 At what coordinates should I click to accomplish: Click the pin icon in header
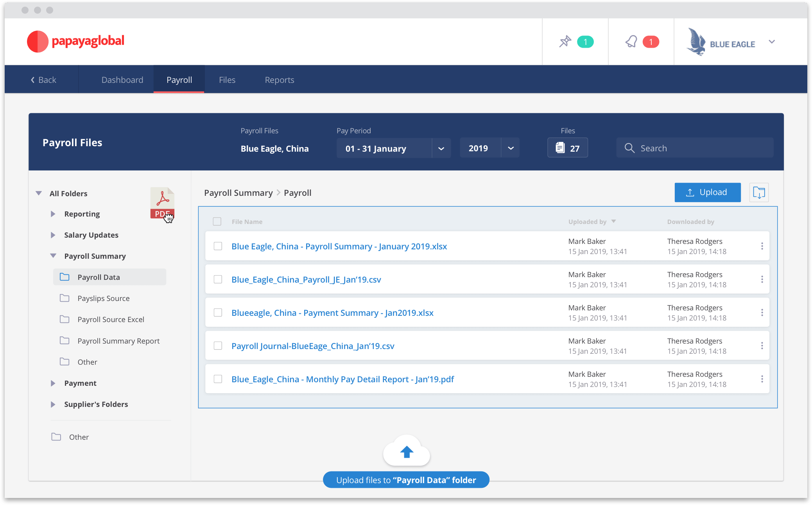tap(565, 41)
